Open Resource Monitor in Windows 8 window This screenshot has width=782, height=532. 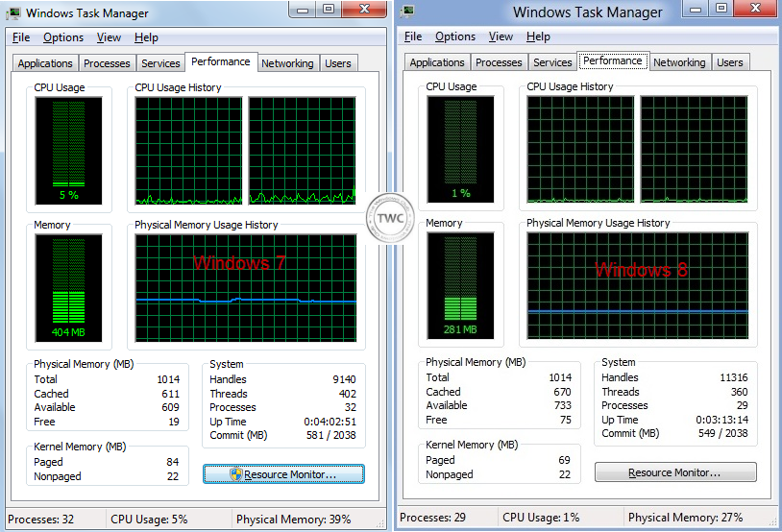(675, 472)
